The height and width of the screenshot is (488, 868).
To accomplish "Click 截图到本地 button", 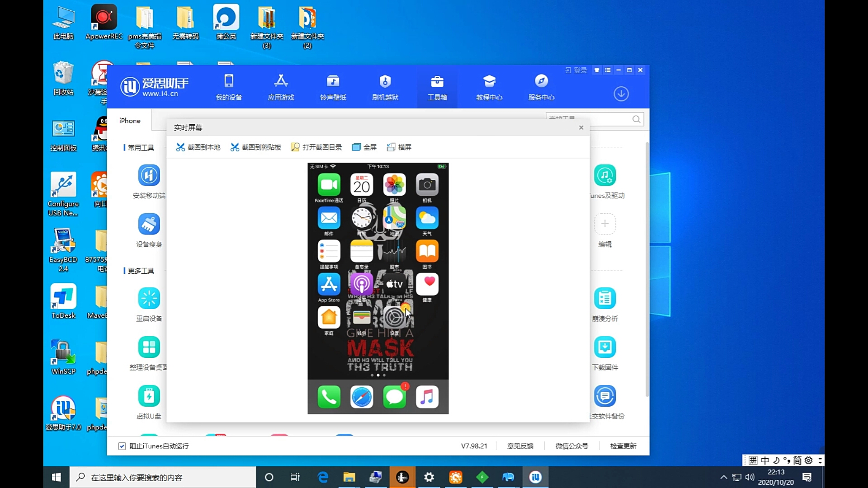I will tap(198, 147).
